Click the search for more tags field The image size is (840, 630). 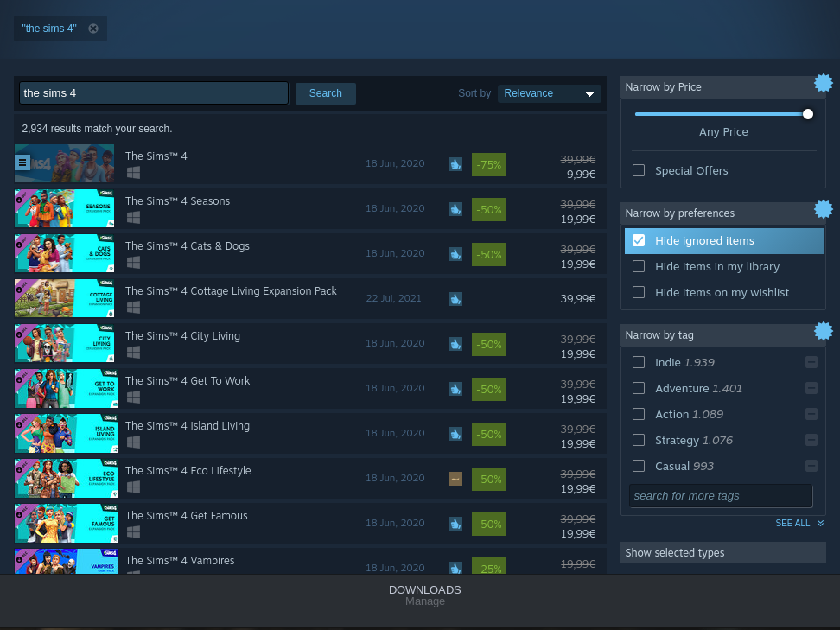[x=721, y=496]
